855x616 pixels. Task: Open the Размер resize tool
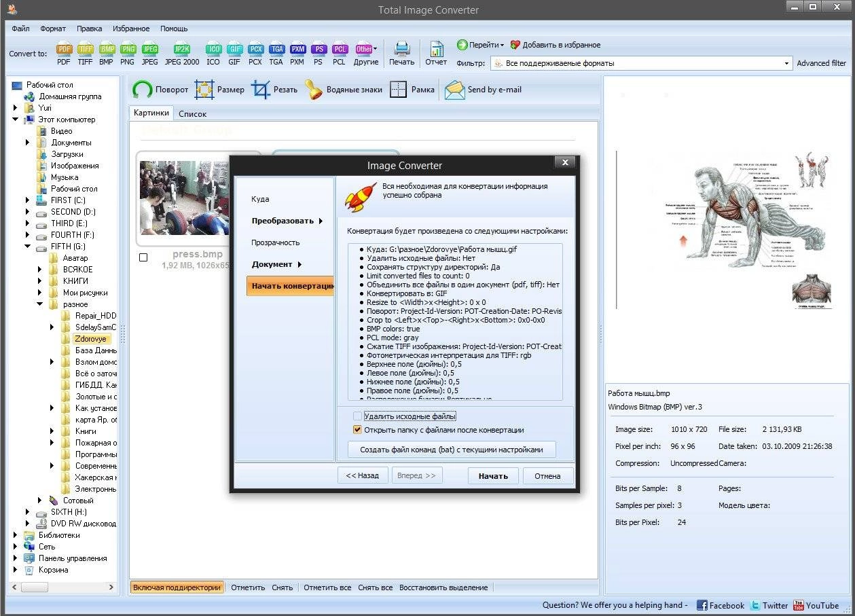(219, 90)
